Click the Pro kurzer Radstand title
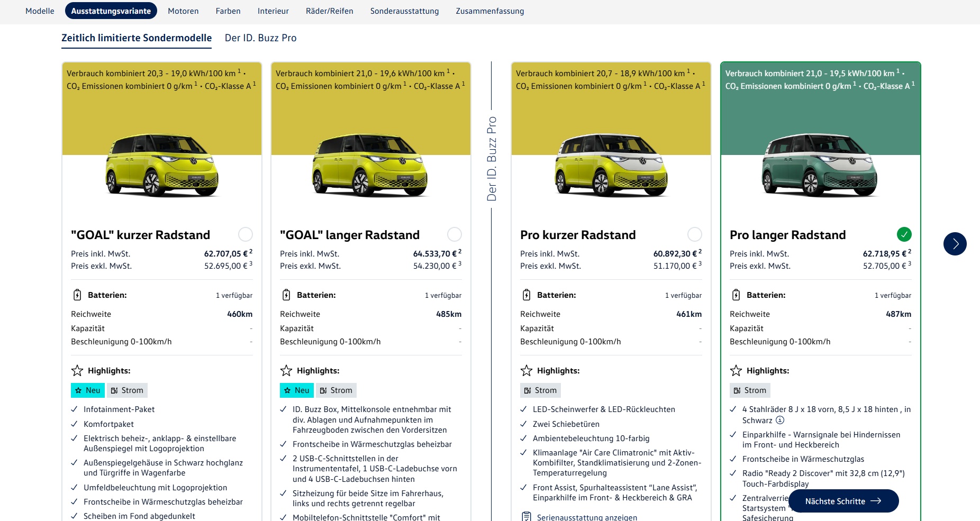 point(578,235)
